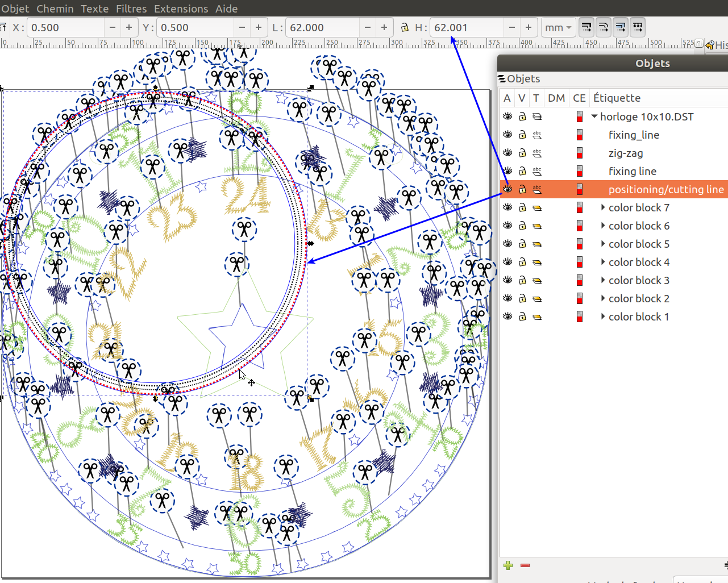Screen dimensions: 728x583
Task: Open the Filtres menu
Action: point(131,9)
